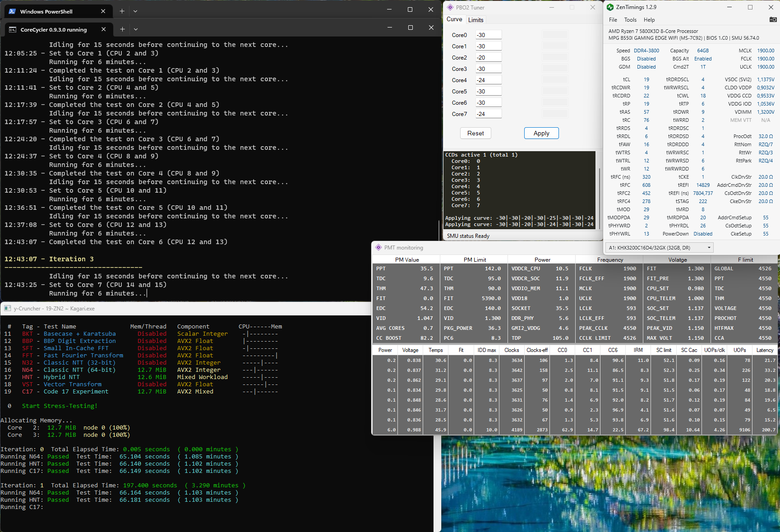
Task: Take a screenshot with ZenTimings camera icon
Action: (773, 19)
